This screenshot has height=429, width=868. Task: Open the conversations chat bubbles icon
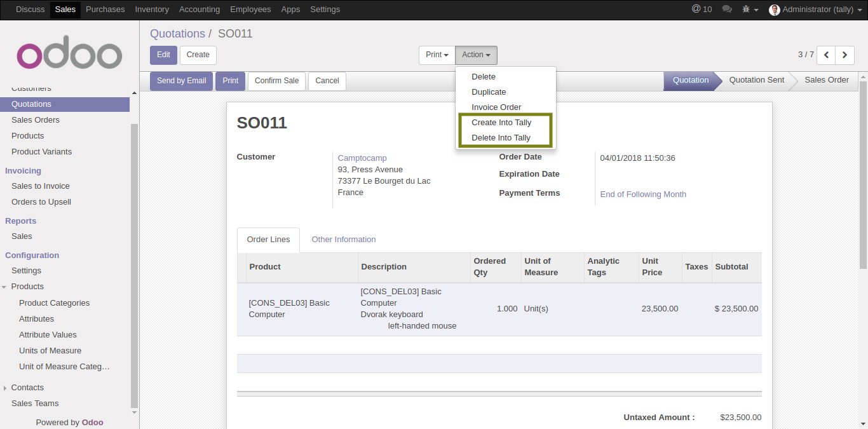(x=727, y=10)
